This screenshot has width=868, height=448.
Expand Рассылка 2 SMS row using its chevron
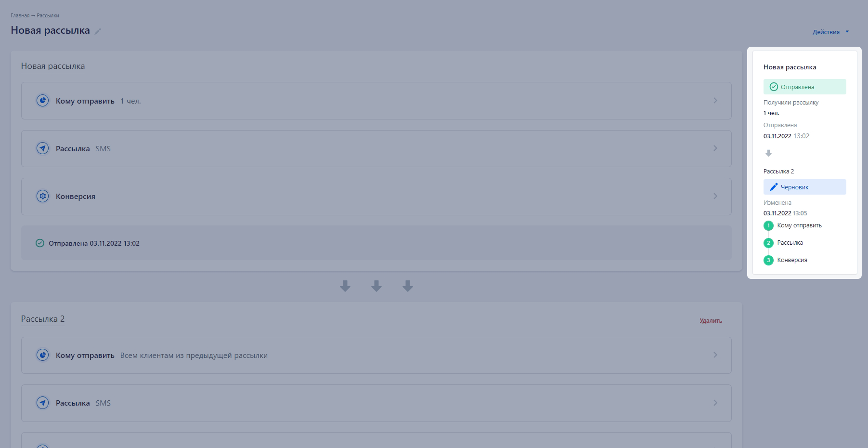(715, 403)
